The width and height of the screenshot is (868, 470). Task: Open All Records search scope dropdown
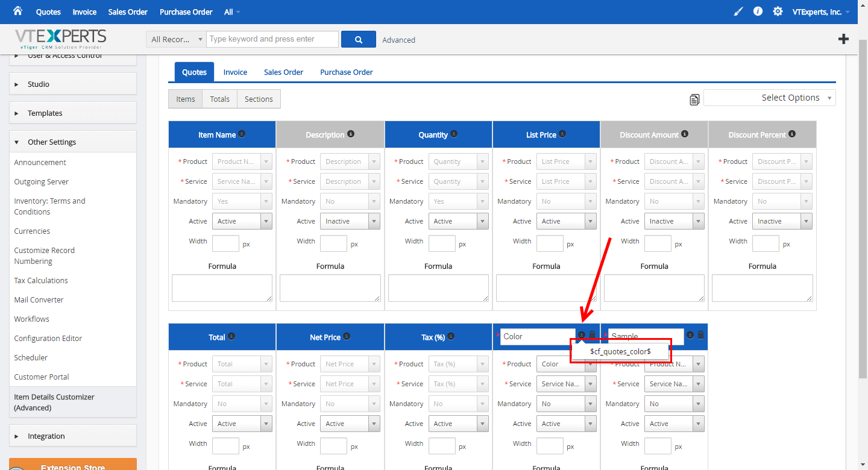pyautogui.click(x=176, y=39)
